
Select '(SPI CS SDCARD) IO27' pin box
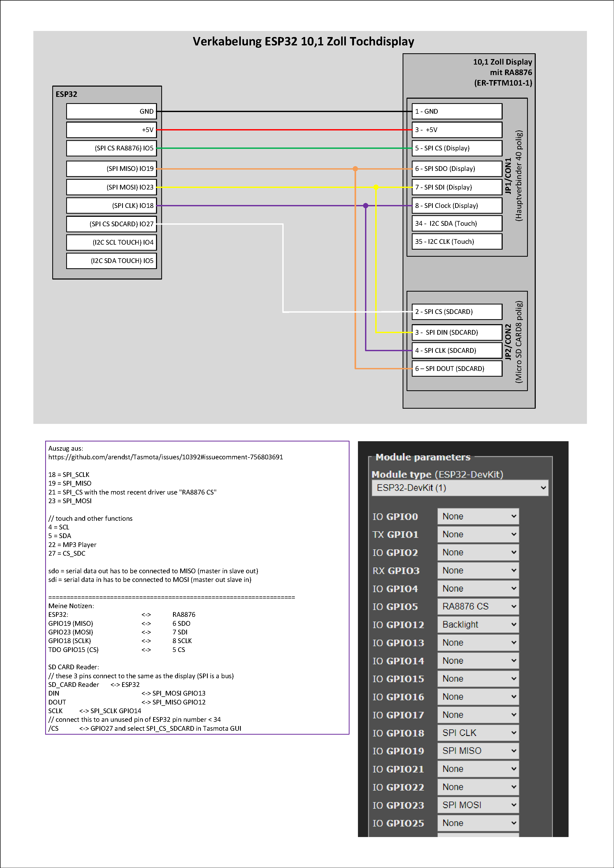click(112, 224)
